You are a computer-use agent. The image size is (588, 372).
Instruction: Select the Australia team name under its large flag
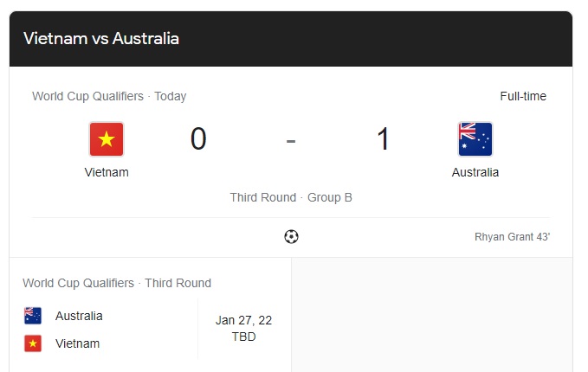475,172
